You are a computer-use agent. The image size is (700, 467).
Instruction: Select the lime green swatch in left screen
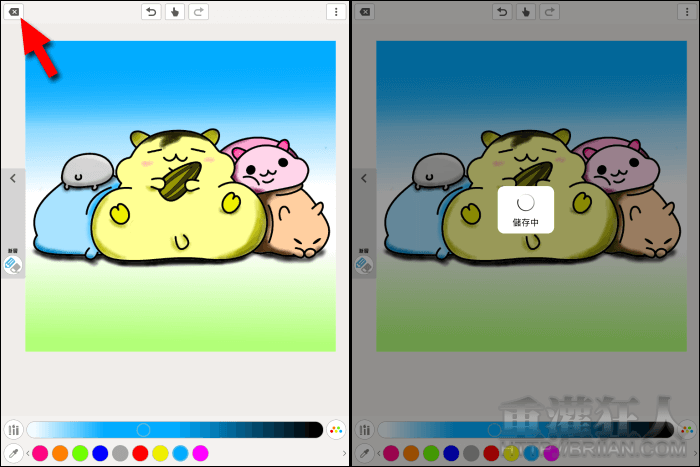[x=80, y=454]
